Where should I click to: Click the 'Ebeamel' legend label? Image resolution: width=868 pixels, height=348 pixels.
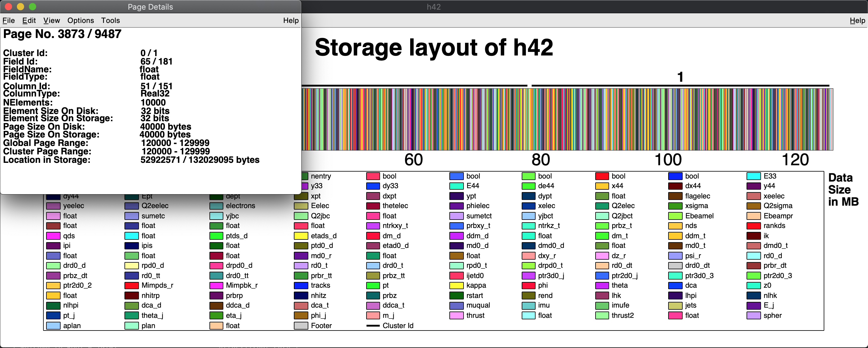pos(699,216)
